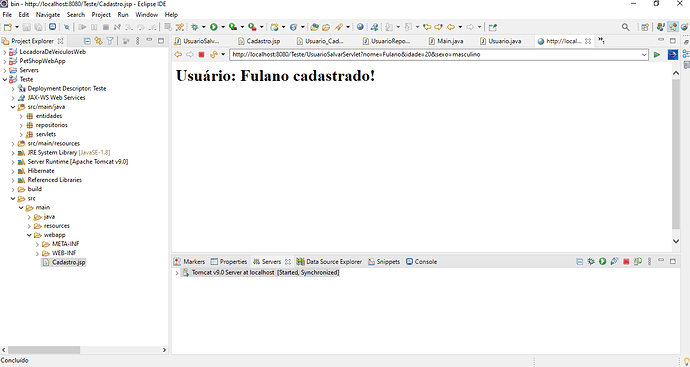
Task: Open the Data Source Explorer tab
Action: tap(329, 261)
